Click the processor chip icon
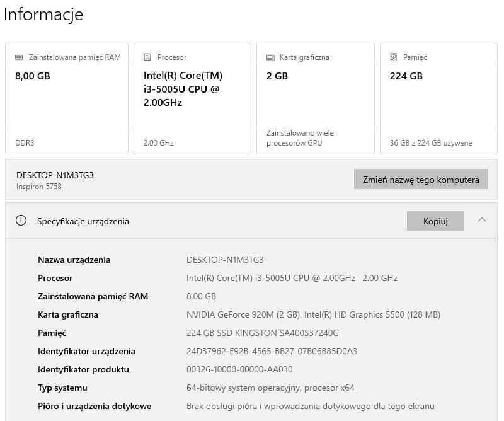This screenshot has width=504, height=421. pos(147,57)
